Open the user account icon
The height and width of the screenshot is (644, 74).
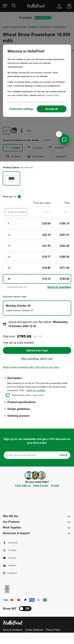(x=59, y=6)
